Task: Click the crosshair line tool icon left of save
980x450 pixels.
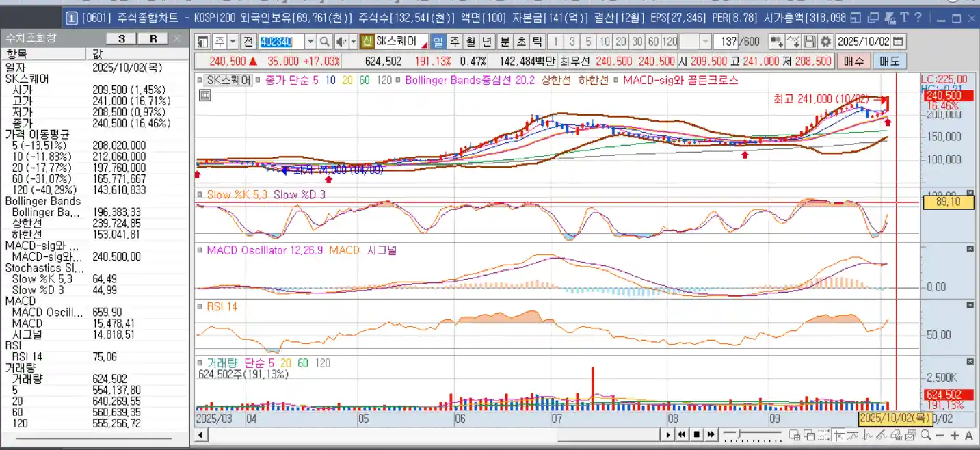Action: click(793, 41)
